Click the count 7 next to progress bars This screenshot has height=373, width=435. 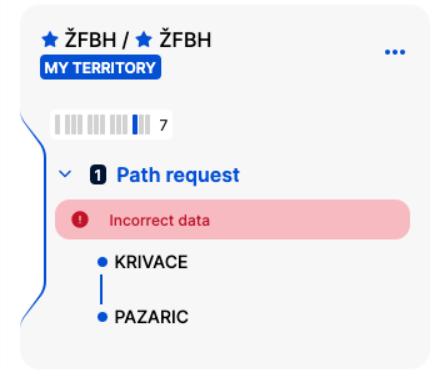(163, 125)
